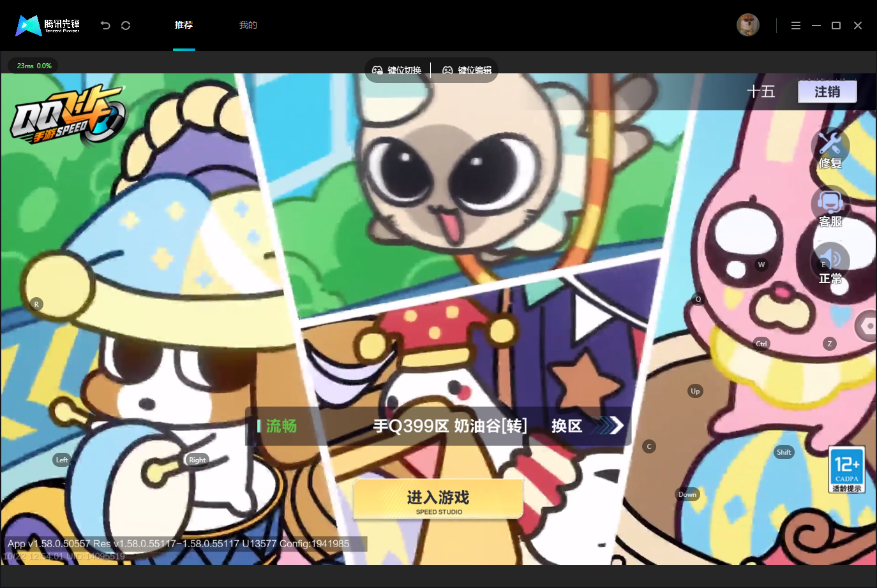Click the Left key marker

click(x=62, y=460)
